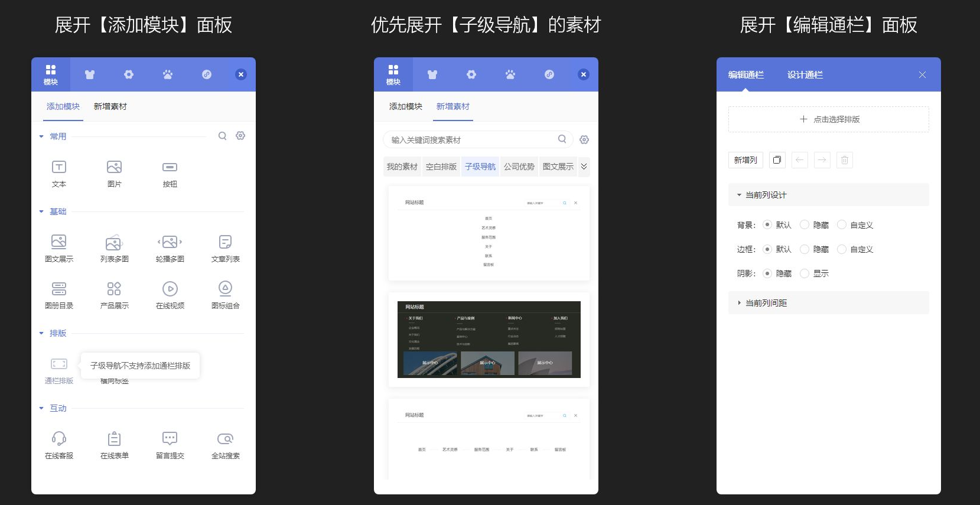The width and height of the screenshot is (980, 505).
Task: Select the 子级导航 category
Action: pos(480,167)
